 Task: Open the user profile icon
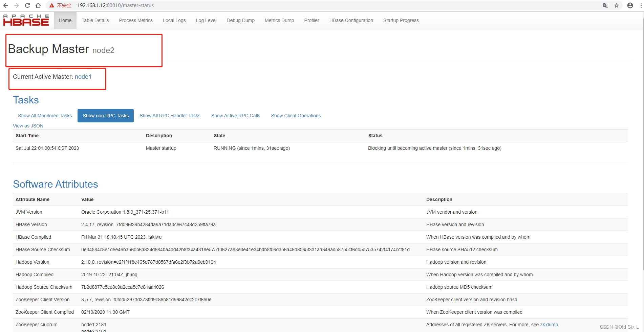tap(630, 5)
